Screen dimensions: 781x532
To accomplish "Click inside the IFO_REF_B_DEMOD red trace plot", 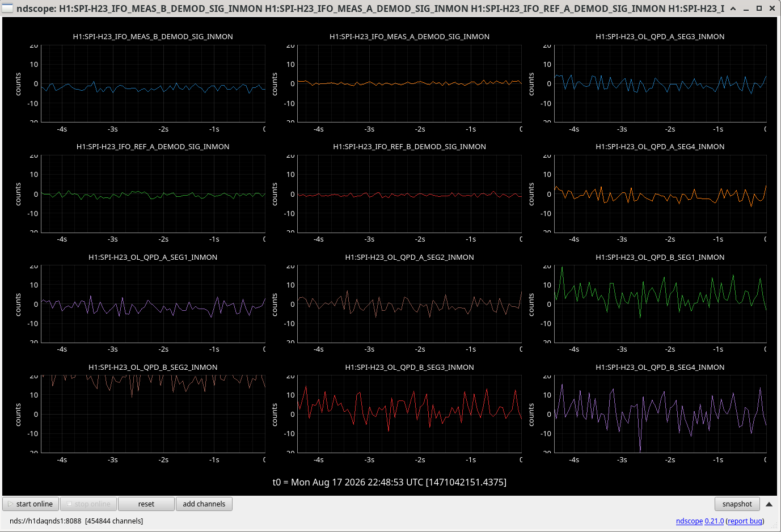I will 410,194.
